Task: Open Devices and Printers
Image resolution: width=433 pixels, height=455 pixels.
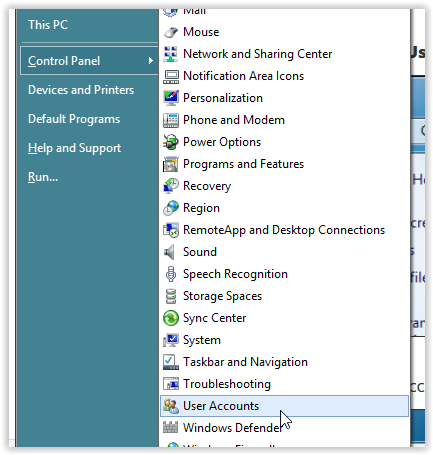Action: point(81,90)
